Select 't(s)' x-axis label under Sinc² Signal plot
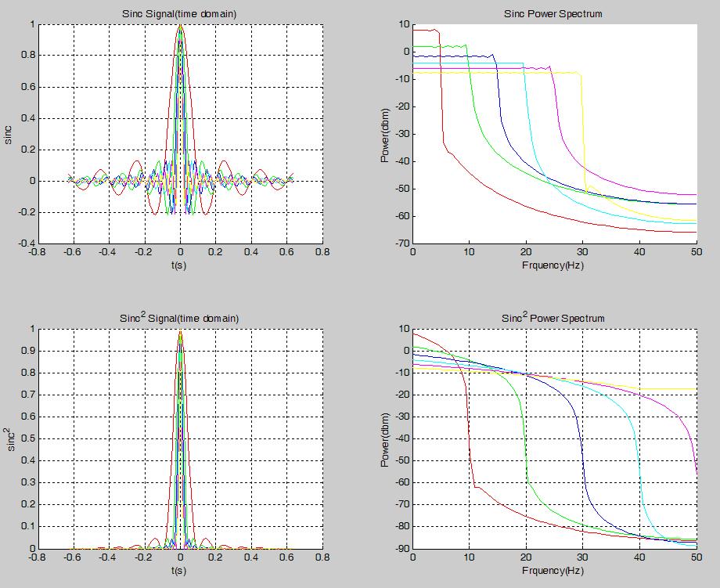Image resolution: width=720 pixels, height=588 pixels. click(180, 570)
